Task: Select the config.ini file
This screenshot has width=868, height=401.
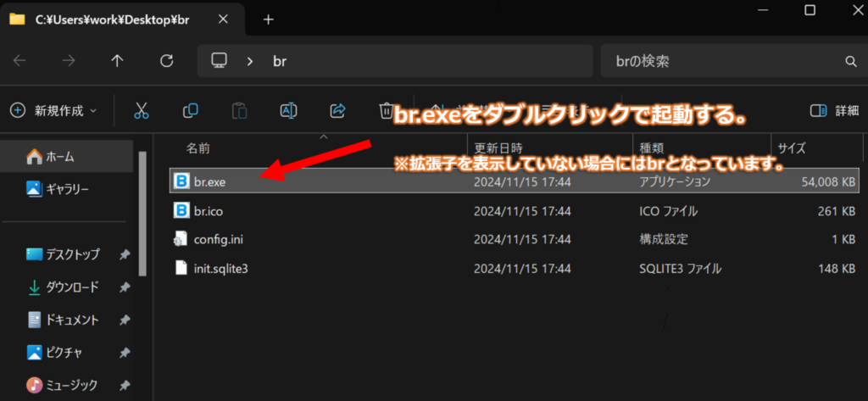Action: [219, 239]
